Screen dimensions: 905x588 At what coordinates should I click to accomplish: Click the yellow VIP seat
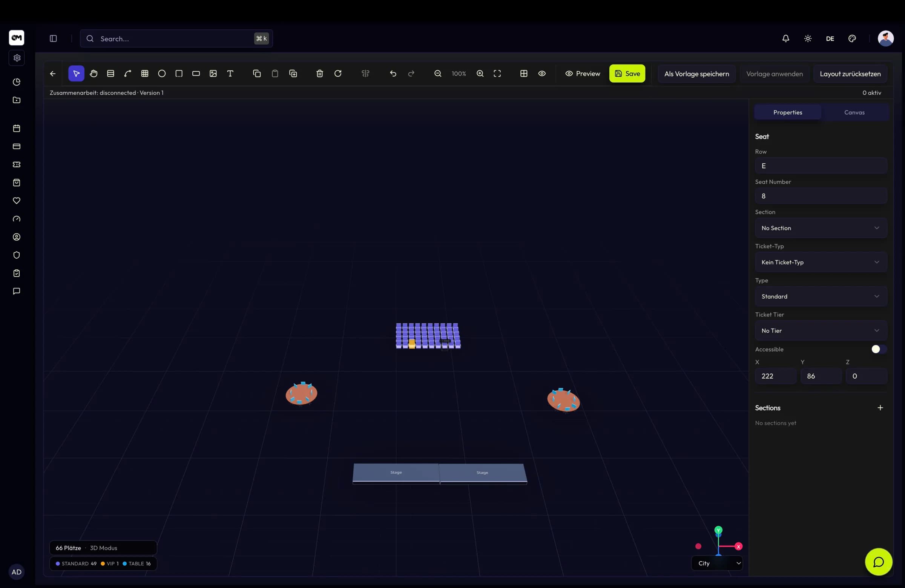[x=412, y=344]
